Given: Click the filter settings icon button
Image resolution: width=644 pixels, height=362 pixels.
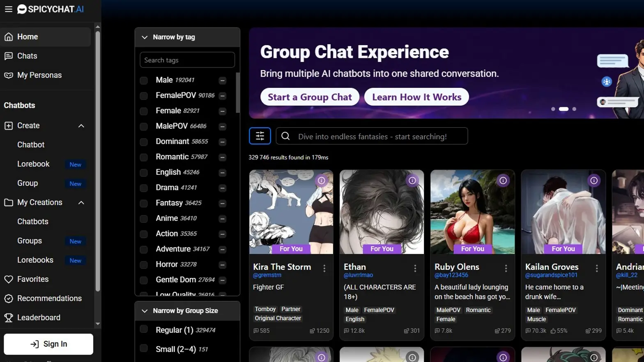Looking at the screenshot, I should pos(260,136).
